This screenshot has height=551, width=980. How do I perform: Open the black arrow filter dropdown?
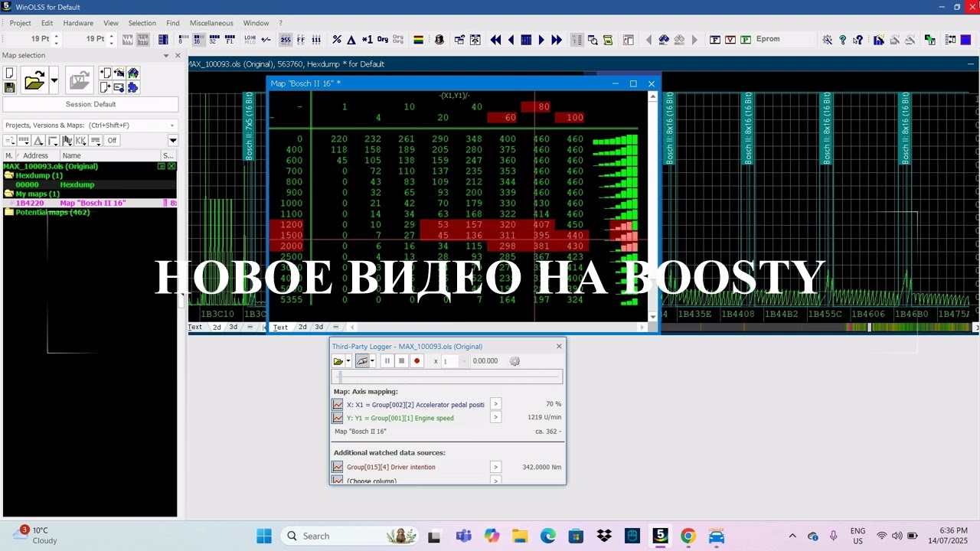(x=173, y=140)
